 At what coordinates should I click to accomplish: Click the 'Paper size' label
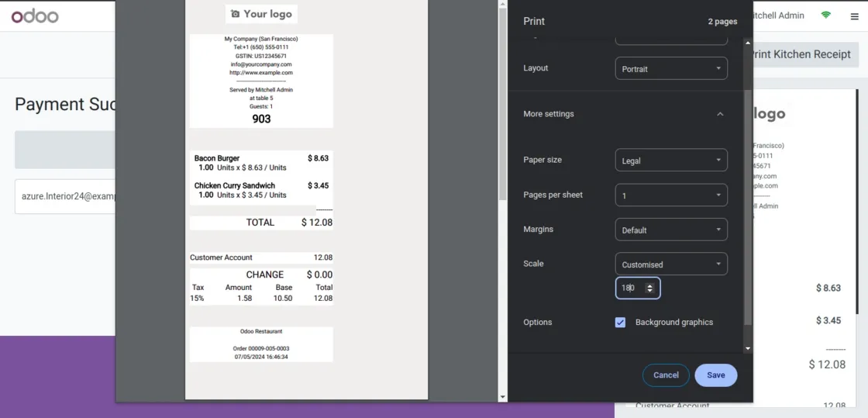pos(542,160)
